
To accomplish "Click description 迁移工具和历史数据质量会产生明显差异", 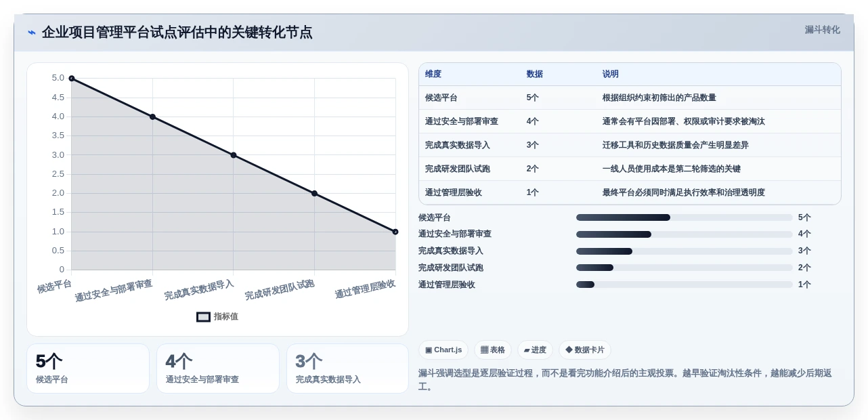I will [x=676, y=145].
